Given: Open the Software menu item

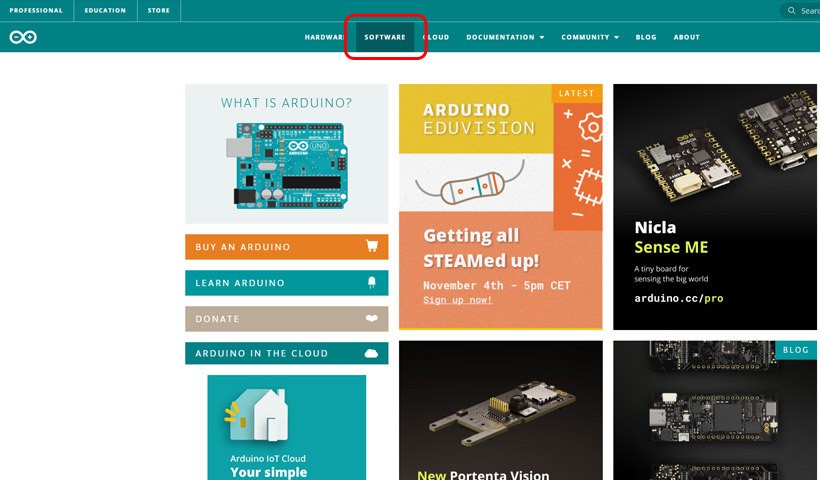Looking at the screenshot, I should point(385,37).
